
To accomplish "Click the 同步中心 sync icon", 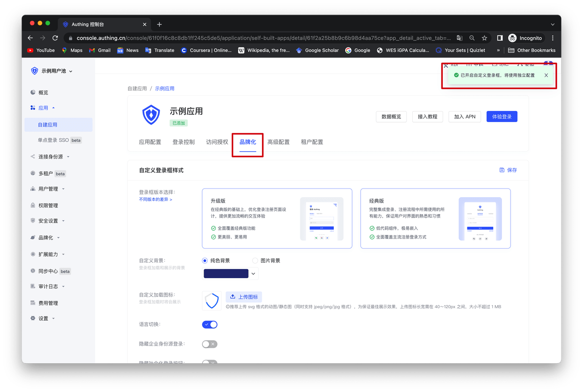I will point(33,271).
